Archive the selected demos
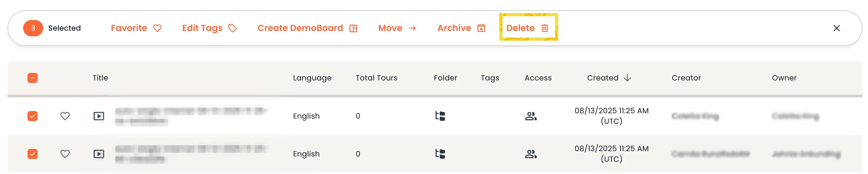 point(461,28)
